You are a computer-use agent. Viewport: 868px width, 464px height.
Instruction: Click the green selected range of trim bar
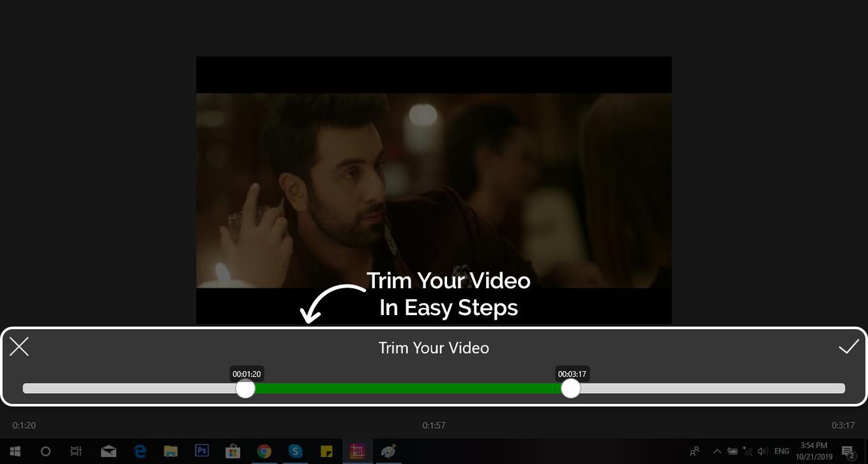[407, 389]
